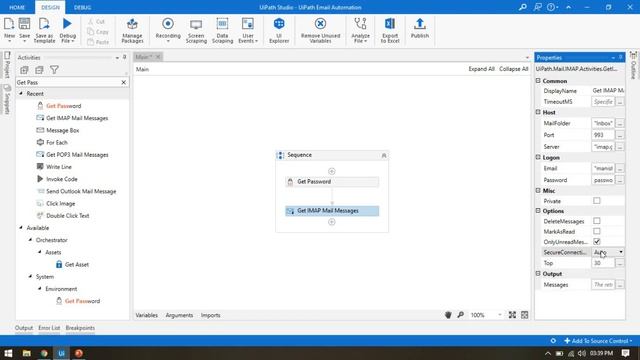Save the project with Save icon
This screenshot has height=360, width=640.
[x=24, y=29]
